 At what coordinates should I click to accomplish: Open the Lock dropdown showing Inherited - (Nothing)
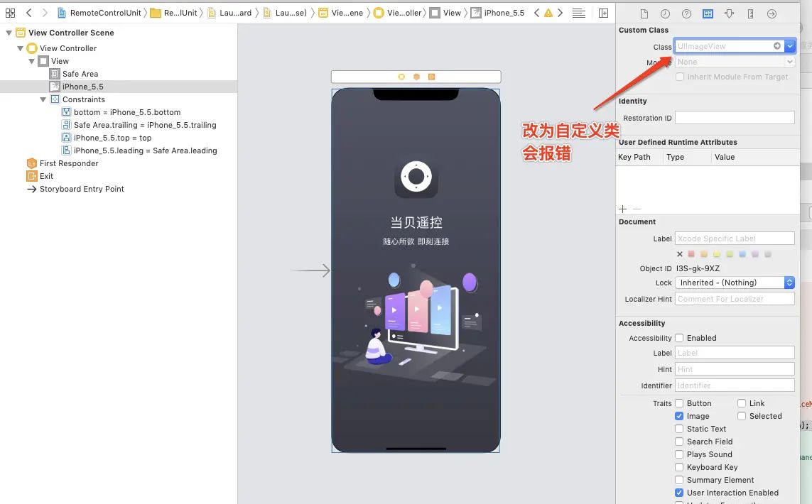click(x=735, y=283)
